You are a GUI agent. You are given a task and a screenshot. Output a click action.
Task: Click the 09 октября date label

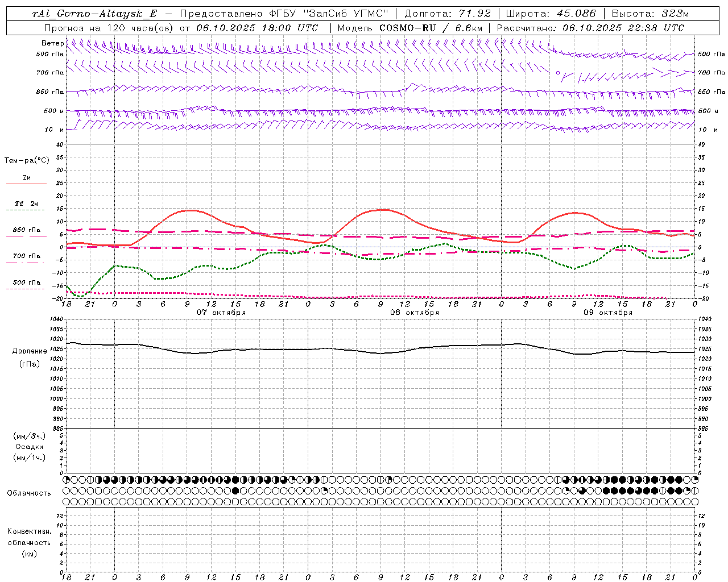point(608,313)
